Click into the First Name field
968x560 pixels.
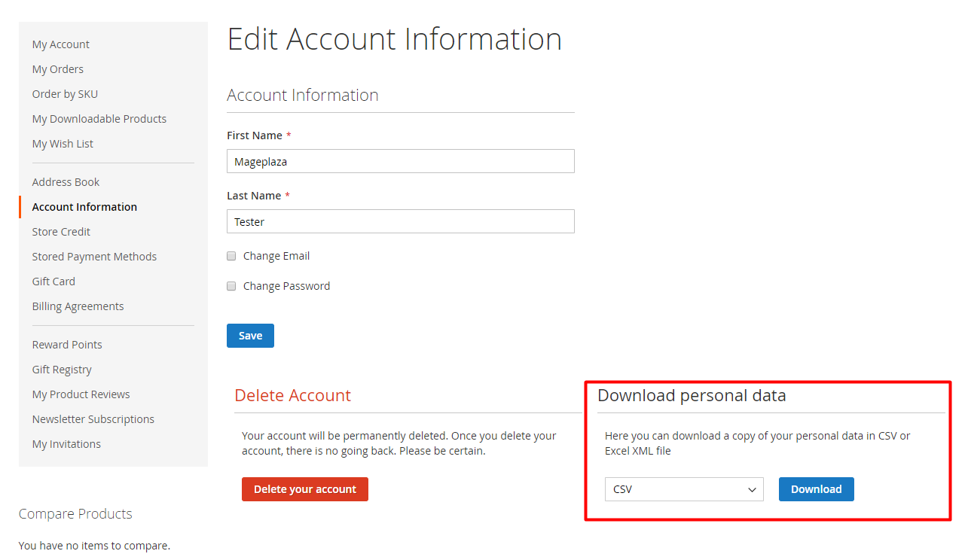click(x=400, y=161)
